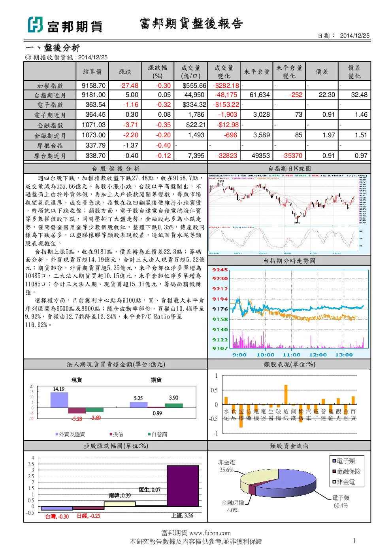This screenshot has height=555, width=392.
Task: Open the www.fubon.com footer link
Action: [210, 533]
